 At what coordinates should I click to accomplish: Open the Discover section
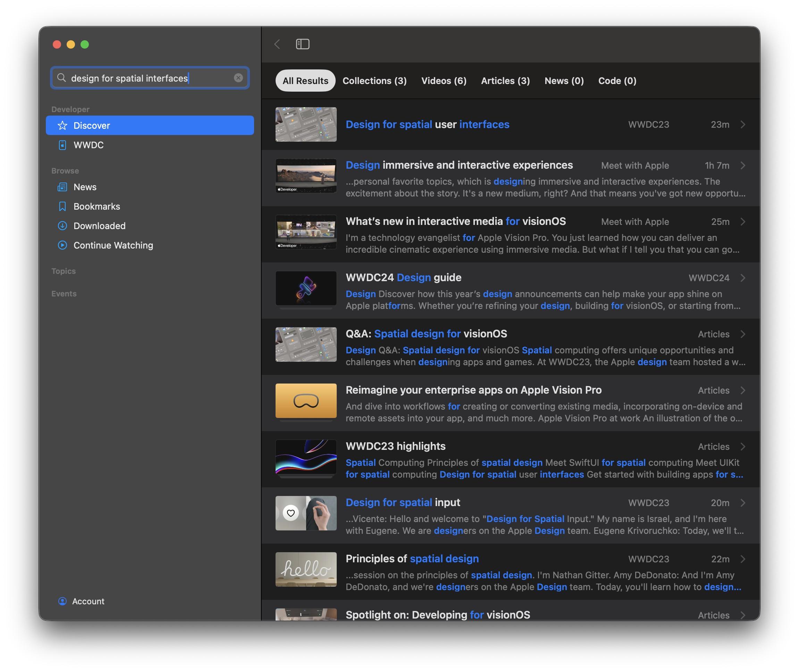click(x=150, y=125)
